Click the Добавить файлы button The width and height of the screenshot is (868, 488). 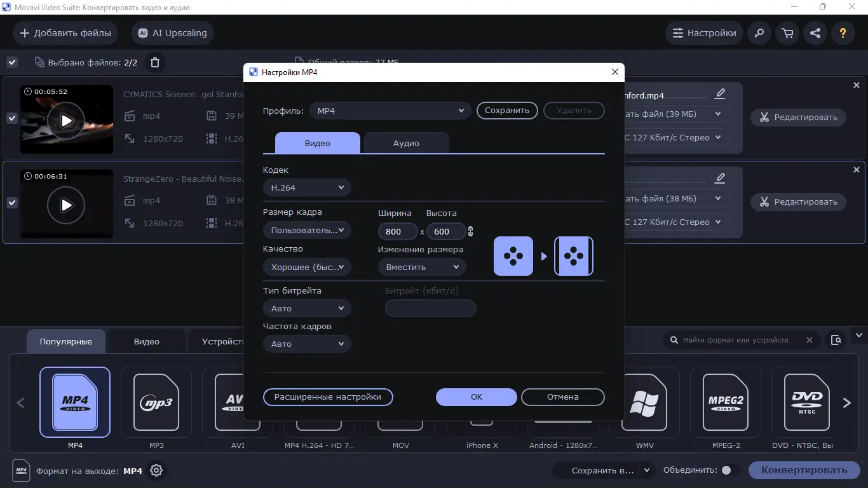(x=66, y=33)
